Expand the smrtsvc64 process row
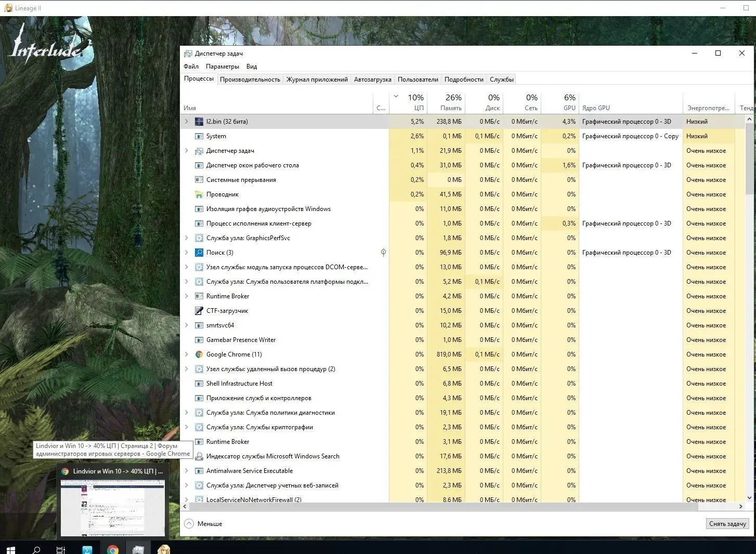This screenshot has height=554, width=756. [x=187, y=325]
